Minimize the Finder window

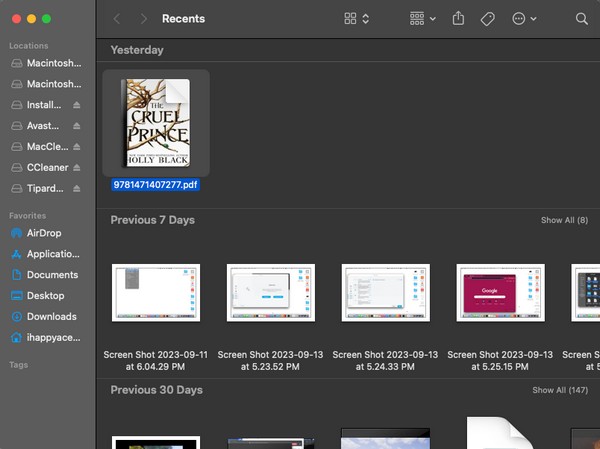pos(31,19)
